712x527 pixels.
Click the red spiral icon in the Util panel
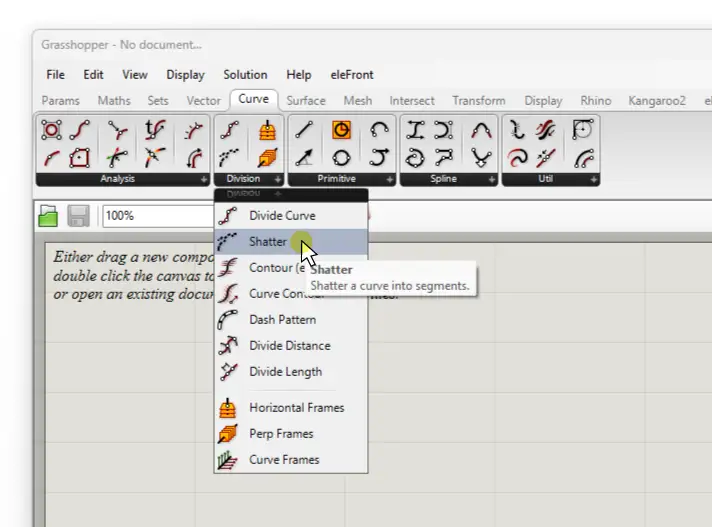pyautogui.click(x=517, y=158)
